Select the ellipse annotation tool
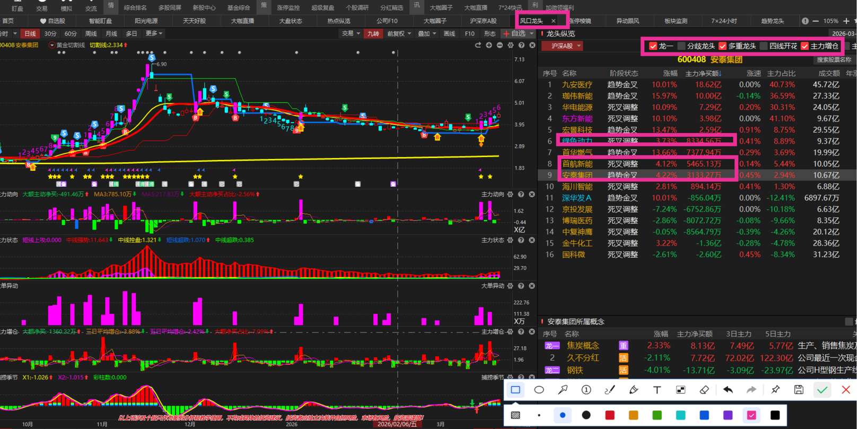 pyautogui.click(x=539, y=390)
